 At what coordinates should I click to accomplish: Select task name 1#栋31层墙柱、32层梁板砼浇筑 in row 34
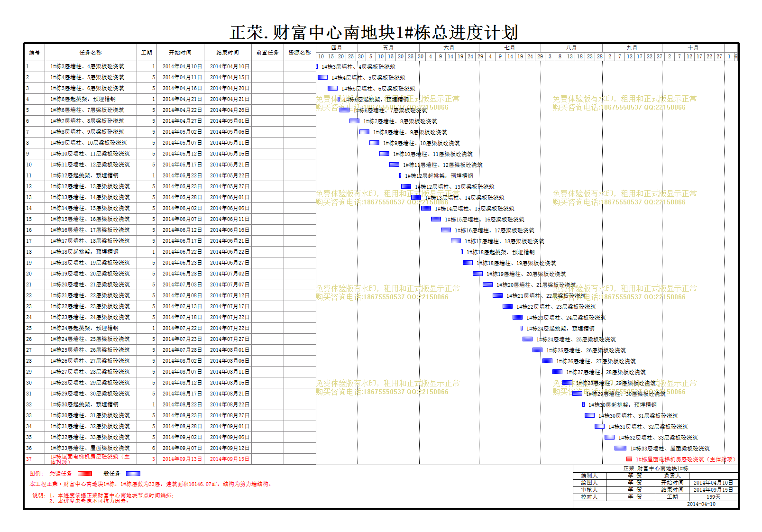(x=90, y=426)
